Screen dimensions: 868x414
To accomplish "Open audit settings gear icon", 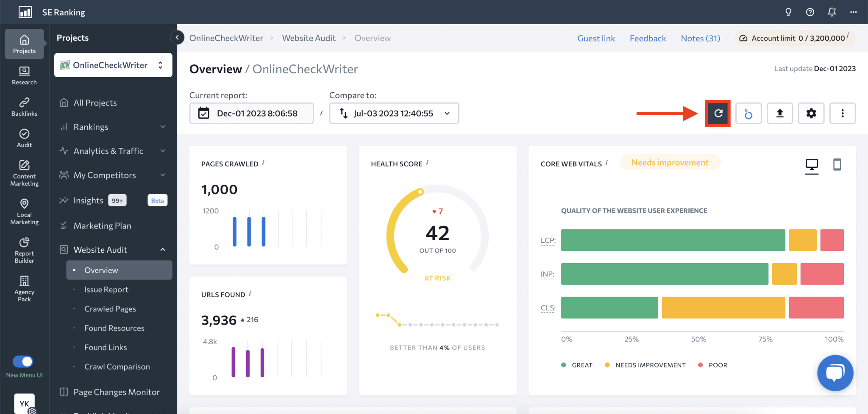I will (x=811, y=113).
